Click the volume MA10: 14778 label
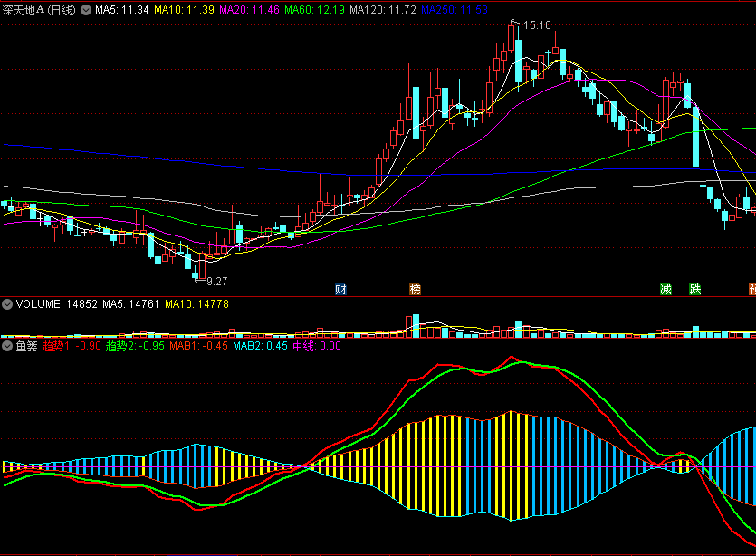The width and height of the screenshot is (756, 556). tap(196, 304)
